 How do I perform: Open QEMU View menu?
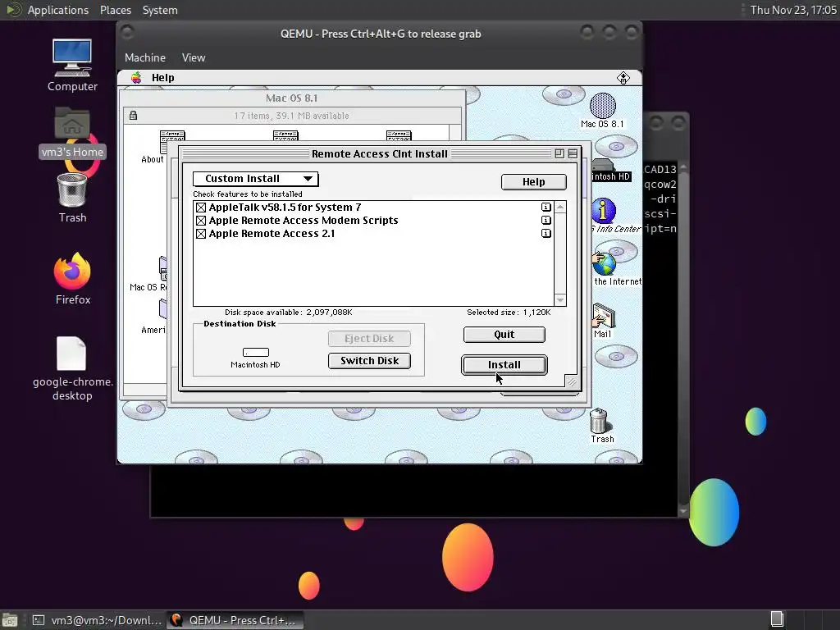point(194,58)
